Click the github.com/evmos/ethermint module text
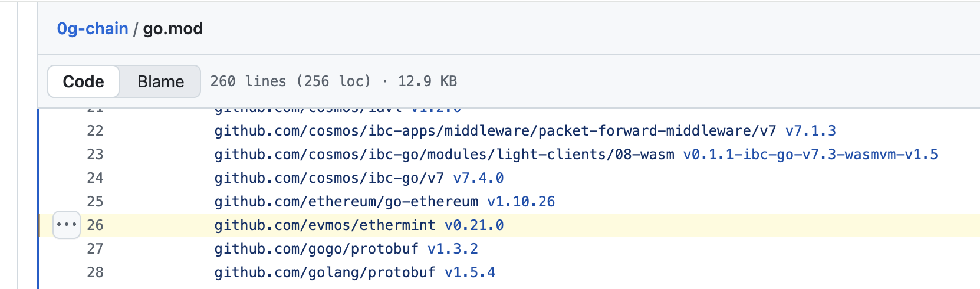 [x=325, y=225]
